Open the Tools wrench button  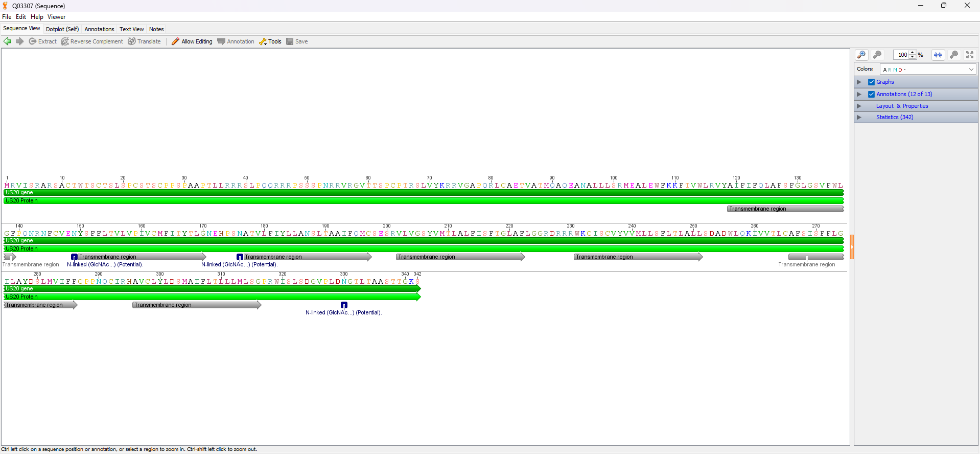point(270,41)
